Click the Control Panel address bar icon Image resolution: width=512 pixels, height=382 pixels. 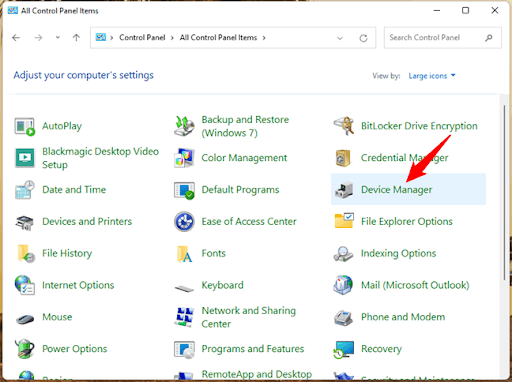tap(101, 37)
